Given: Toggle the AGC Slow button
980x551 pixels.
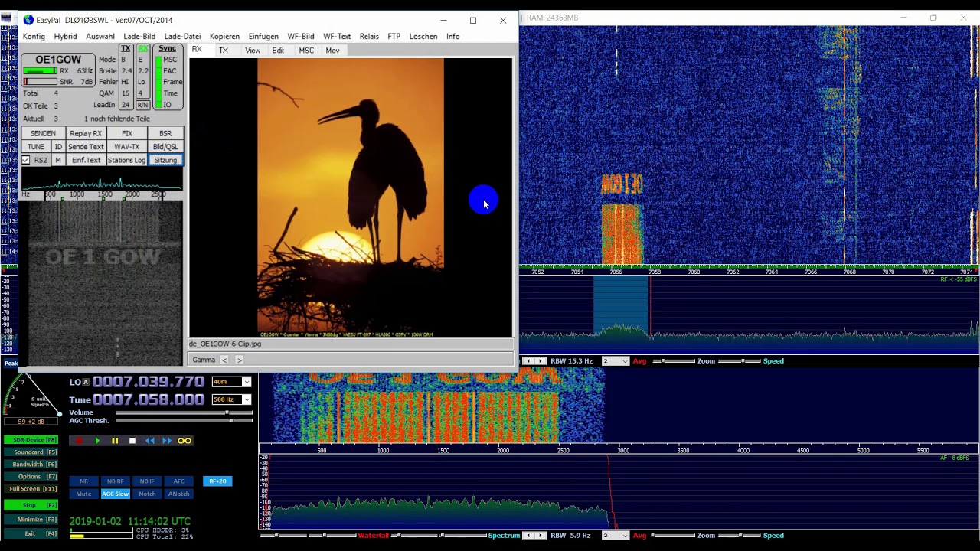Looking at the screenshot, I should click(116, 494).
